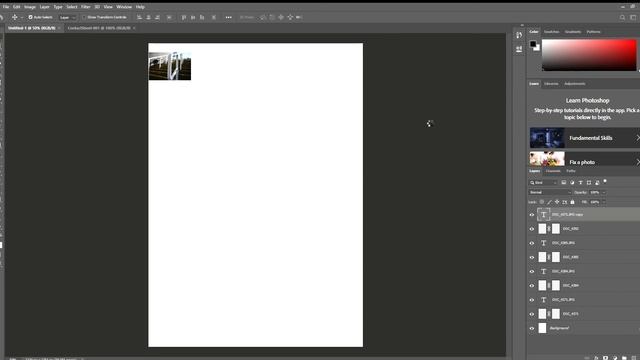Collapse the panel dock double-arrow
Viewport: 640px width, 360px height.
click(x=522, y=25)
